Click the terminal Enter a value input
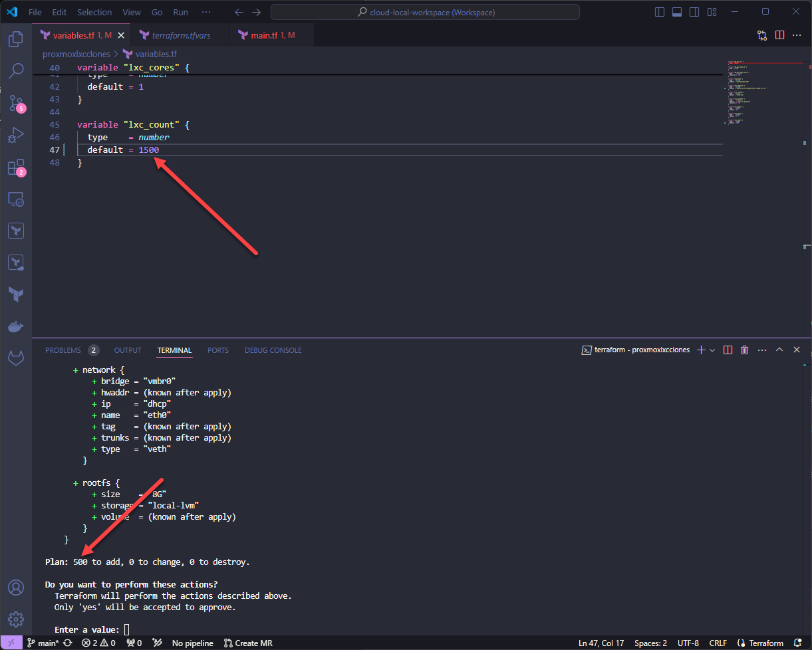This screenshot has height=650, width=812. pyautogui.click(x=126, y=629)
